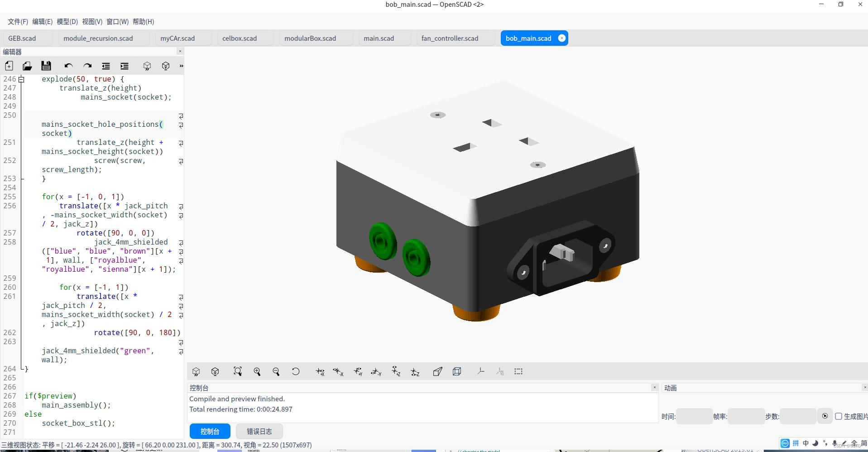This screenshot has height=452, width=868.
Task: Toggle showing the axes
Action: [x=480, y=371]
